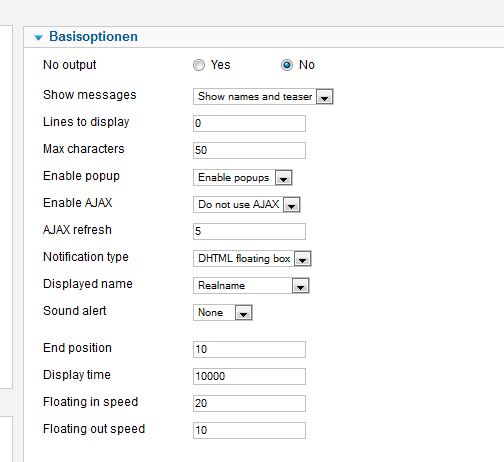The image size is (504, 462).
Task: Open the Show messages dropdown
Action: [x=263, y=97]
